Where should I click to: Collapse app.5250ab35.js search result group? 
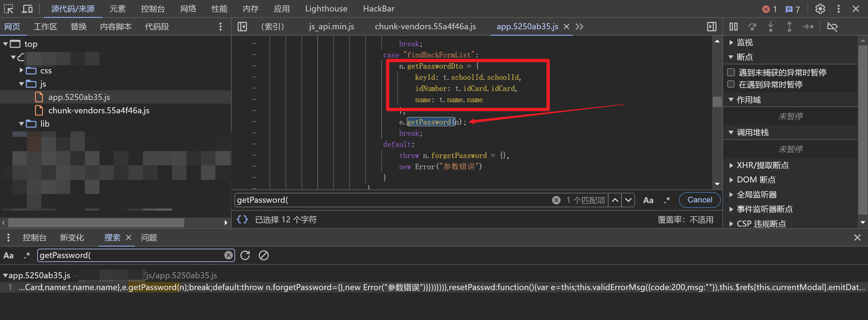[5, 276]
